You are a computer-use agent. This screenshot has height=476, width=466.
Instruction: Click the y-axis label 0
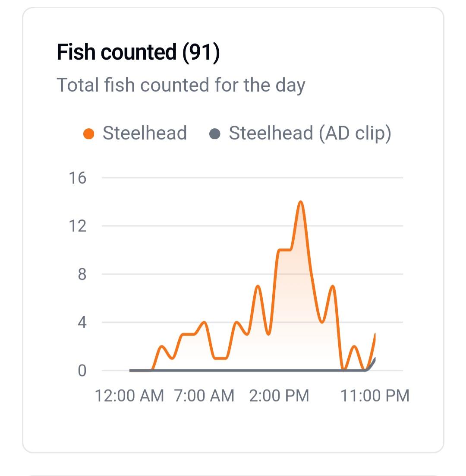coord(82,371)
